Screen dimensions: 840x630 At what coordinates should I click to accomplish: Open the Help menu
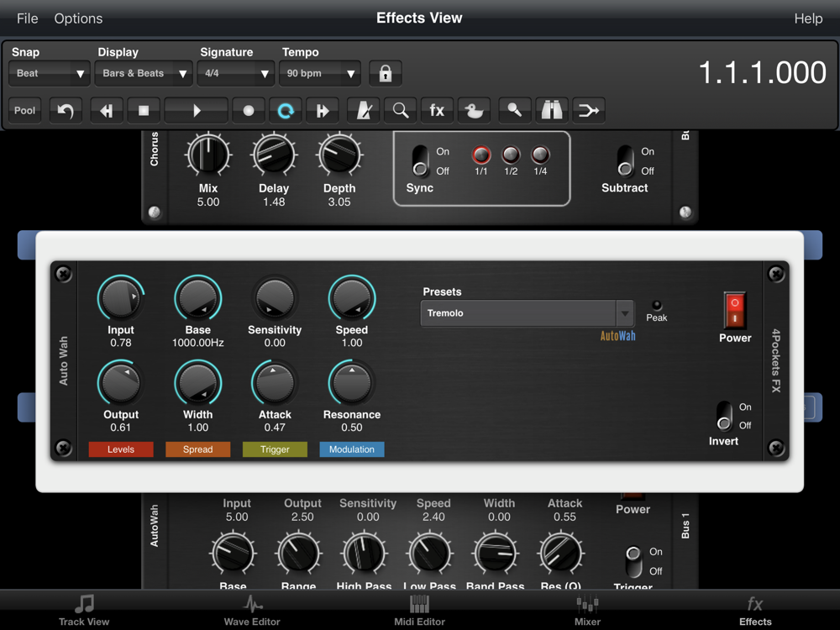(808, 18)
